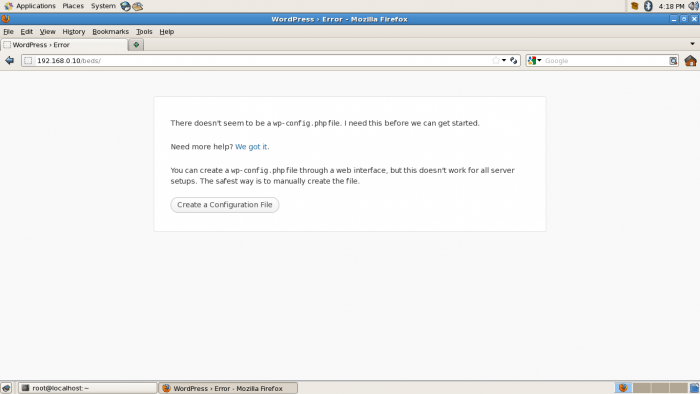Viewport: 700px width, 394px height.
Task: Click the 4:18 PM clock
Action: tap(671, 6)
